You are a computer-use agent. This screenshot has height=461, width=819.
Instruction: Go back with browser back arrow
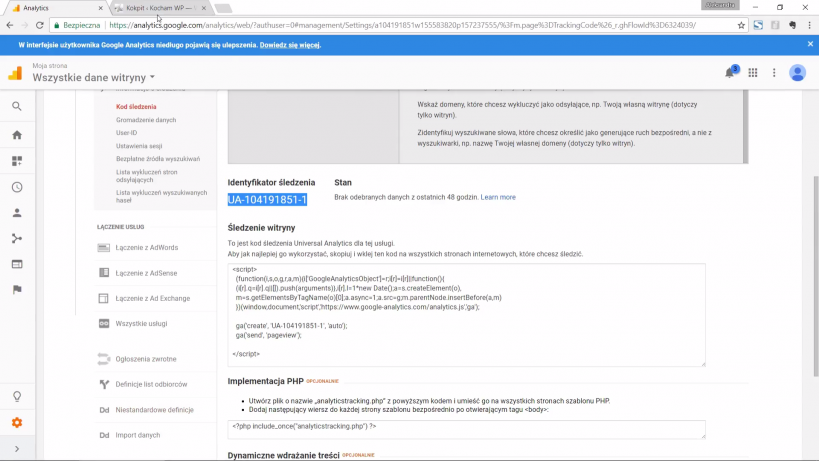click(x=9, y=25)
